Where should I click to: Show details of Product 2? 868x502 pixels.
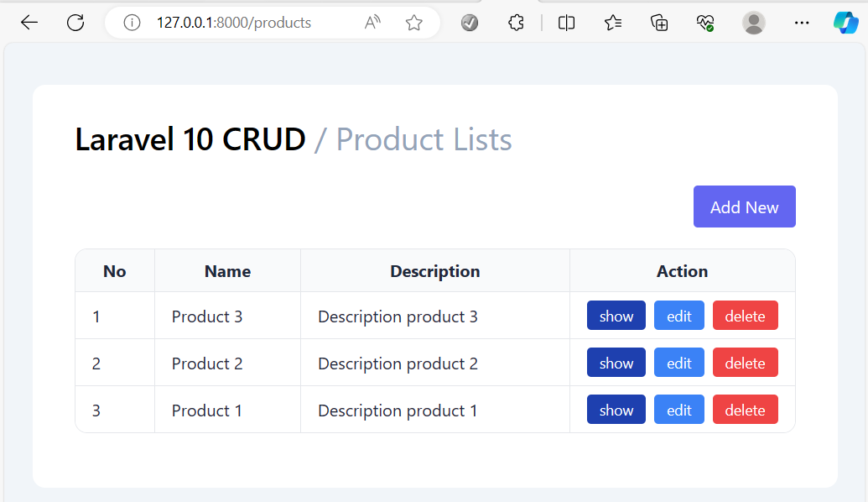coord(616,363)
